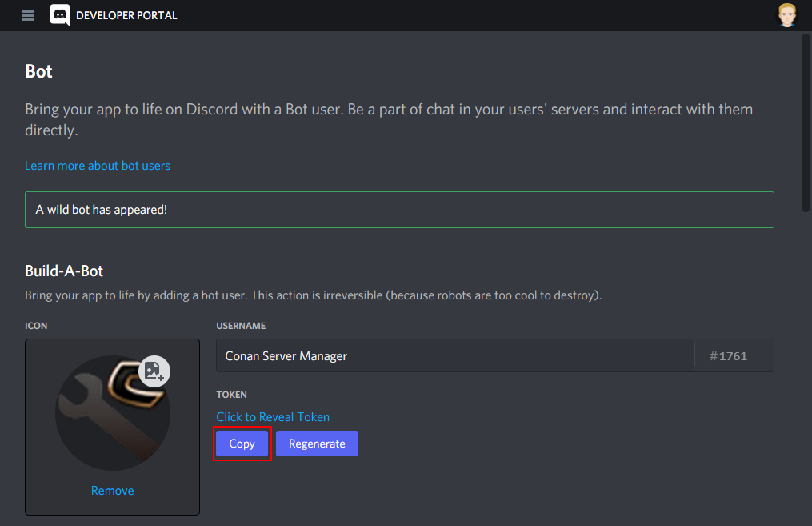
Task: Open the hamburger navigation menu
Action: click(28, 15)
